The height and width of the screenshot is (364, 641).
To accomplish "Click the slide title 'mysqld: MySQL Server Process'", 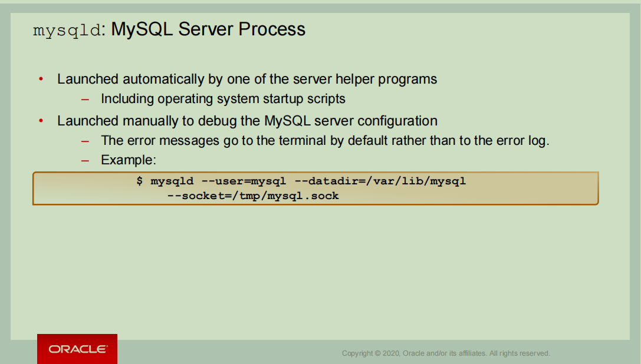I will click(169, 29).
